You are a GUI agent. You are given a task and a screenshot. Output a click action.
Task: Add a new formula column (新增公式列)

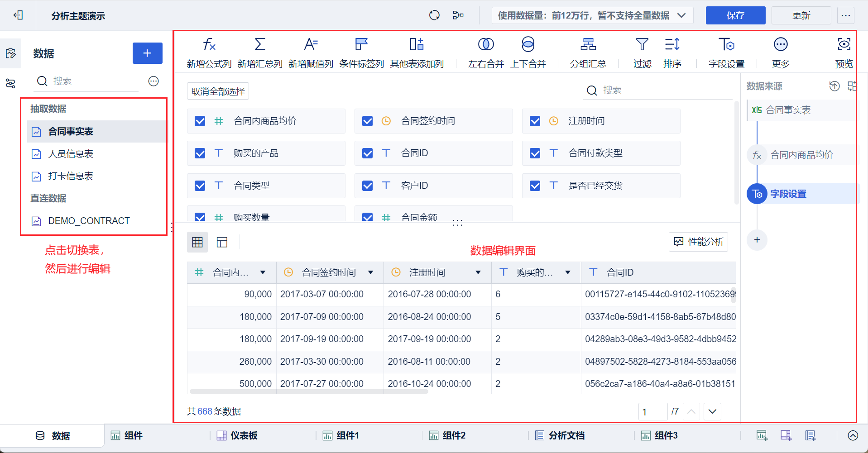(209, 52)
